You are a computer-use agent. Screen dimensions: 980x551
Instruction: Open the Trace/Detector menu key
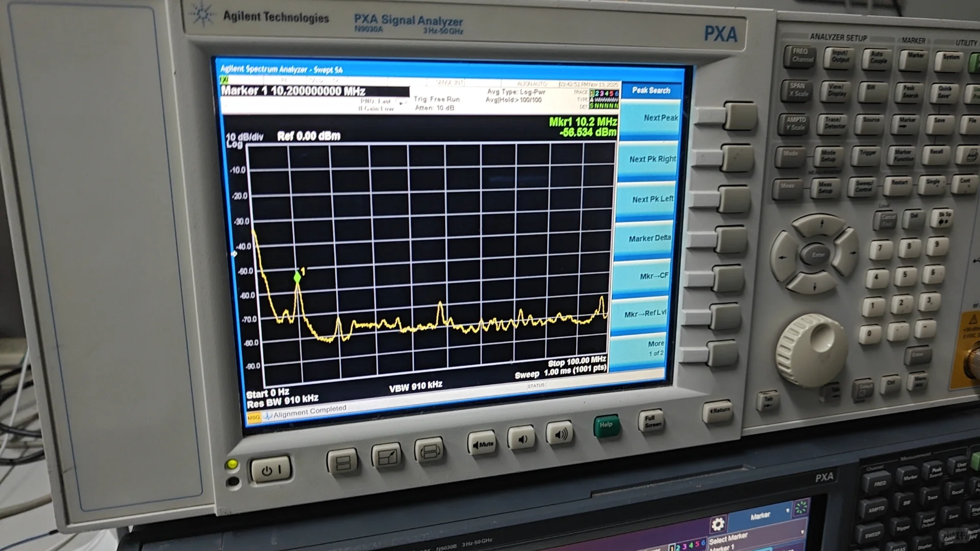point(835,123)
